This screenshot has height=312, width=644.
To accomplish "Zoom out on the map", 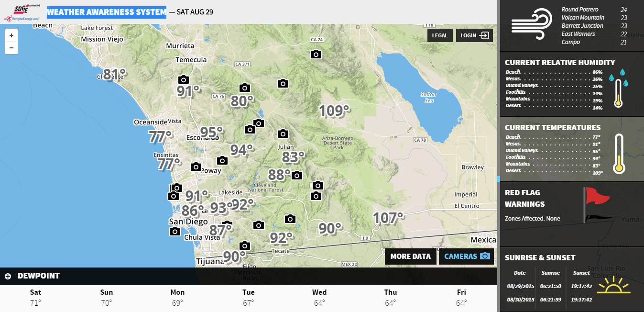I will coord(11,48).
